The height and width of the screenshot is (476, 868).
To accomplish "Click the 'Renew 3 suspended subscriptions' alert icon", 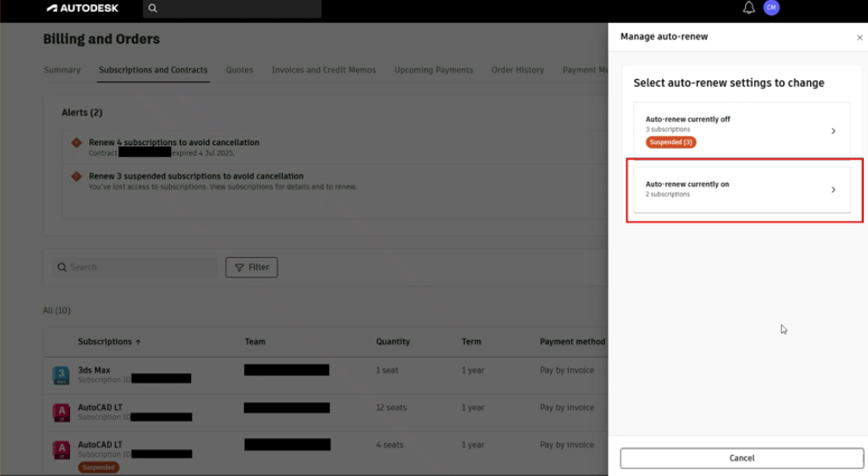I will [77, 177].
